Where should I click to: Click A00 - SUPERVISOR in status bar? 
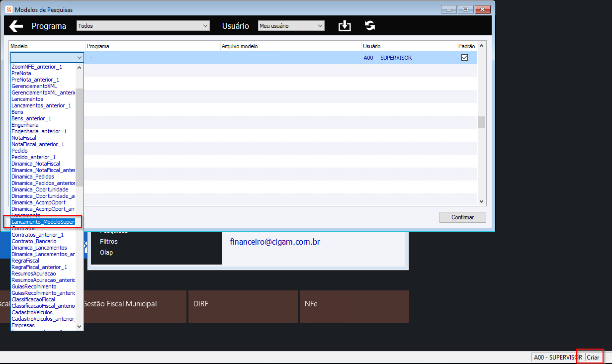pos(558,357)
